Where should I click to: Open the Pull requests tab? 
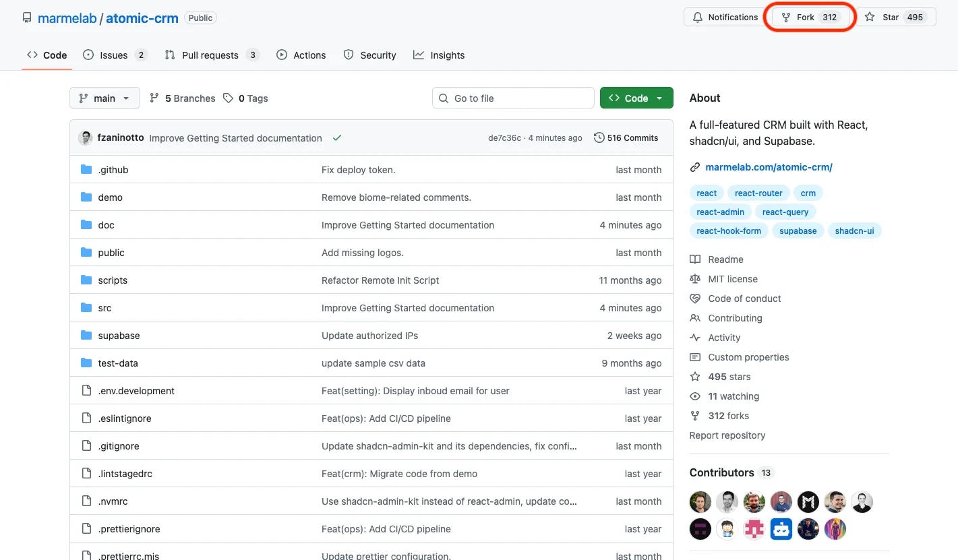210,55
